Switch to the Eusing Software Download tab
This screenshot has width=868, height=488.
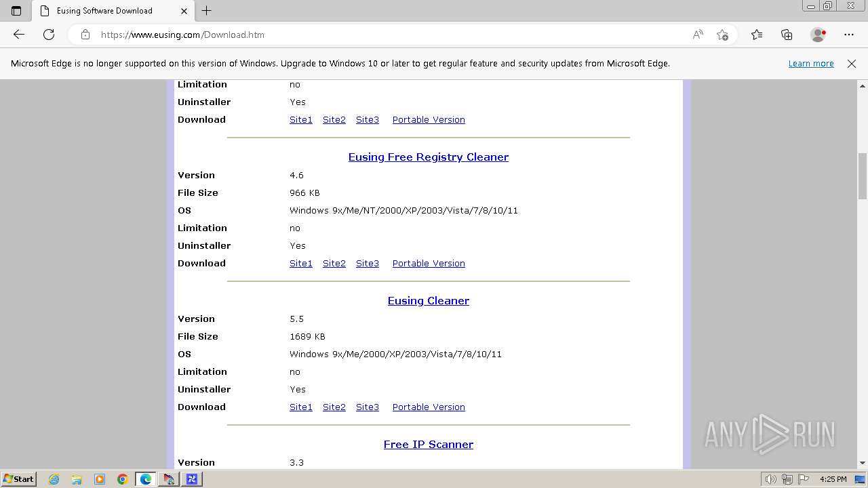coord(113,11)
